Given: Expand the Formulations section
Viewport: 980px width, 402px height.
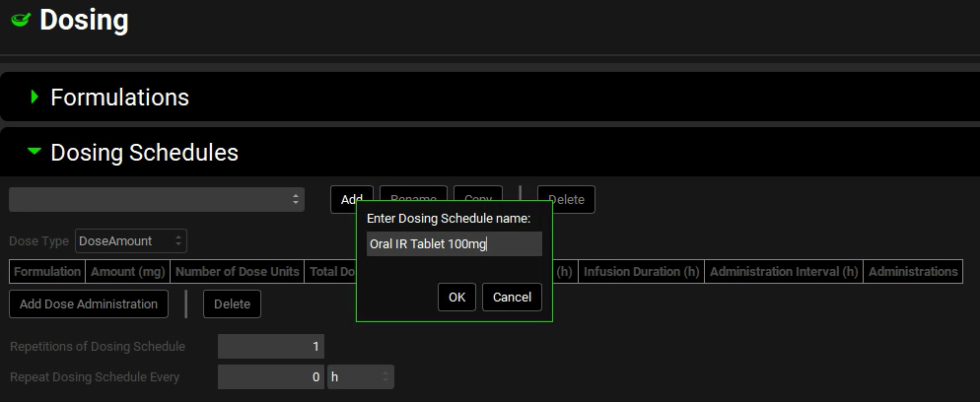Looking at the screenshot, I should coord(35,98).
